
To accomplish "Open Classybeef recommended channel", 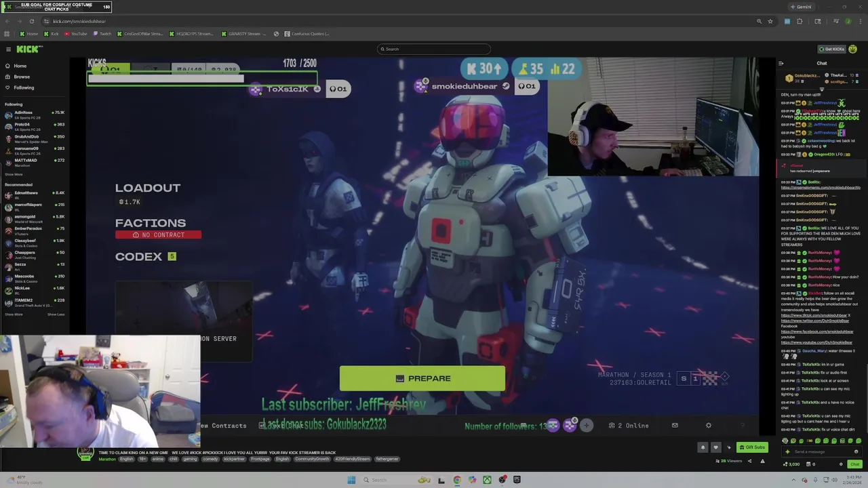I will coord(34,242).
